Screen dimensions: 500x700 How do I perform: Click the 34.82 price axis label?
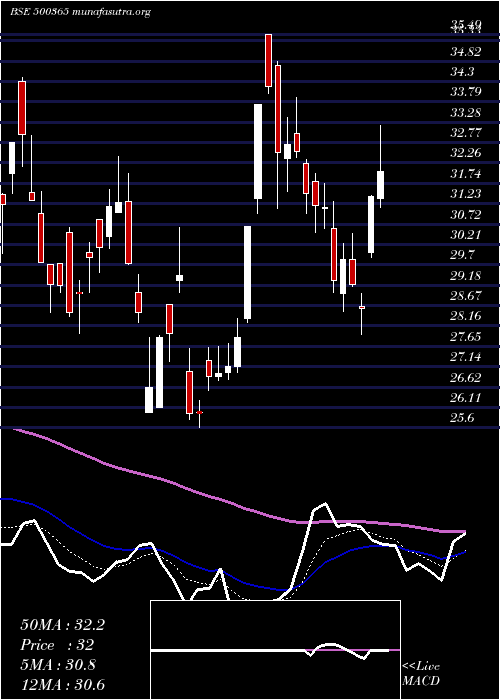pos(466,52)
